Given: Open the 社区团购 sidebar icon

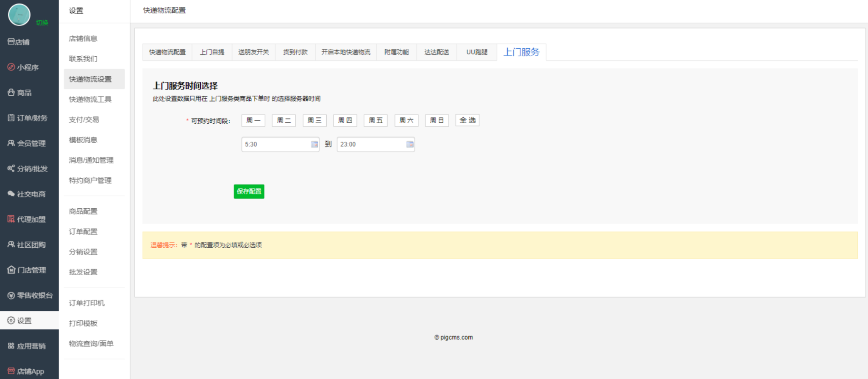Looking at the screenshot, I should point(11,244).
